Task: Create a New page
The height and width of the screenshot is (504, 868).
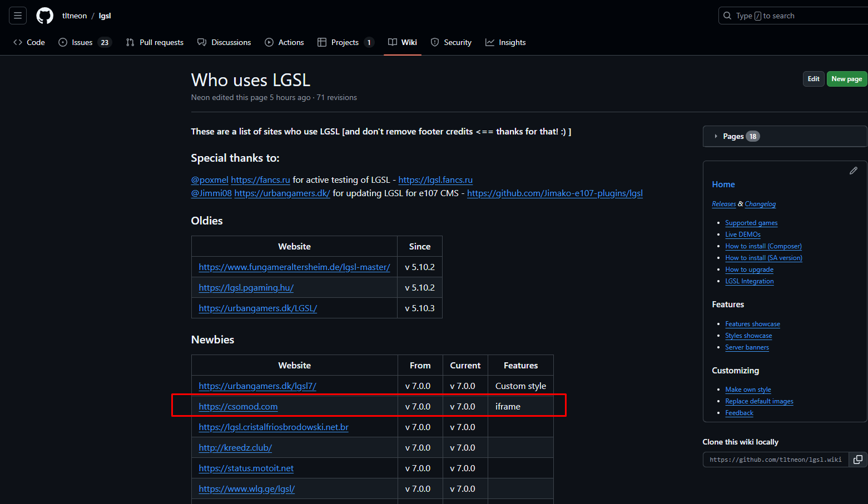Action: (846, 79)
